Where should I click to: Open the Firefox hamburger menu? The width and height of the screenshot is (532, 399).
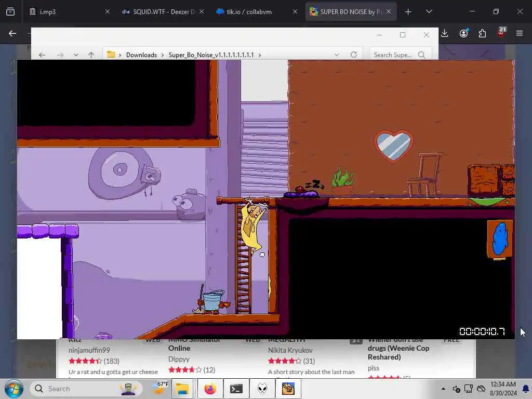(520, 33)
